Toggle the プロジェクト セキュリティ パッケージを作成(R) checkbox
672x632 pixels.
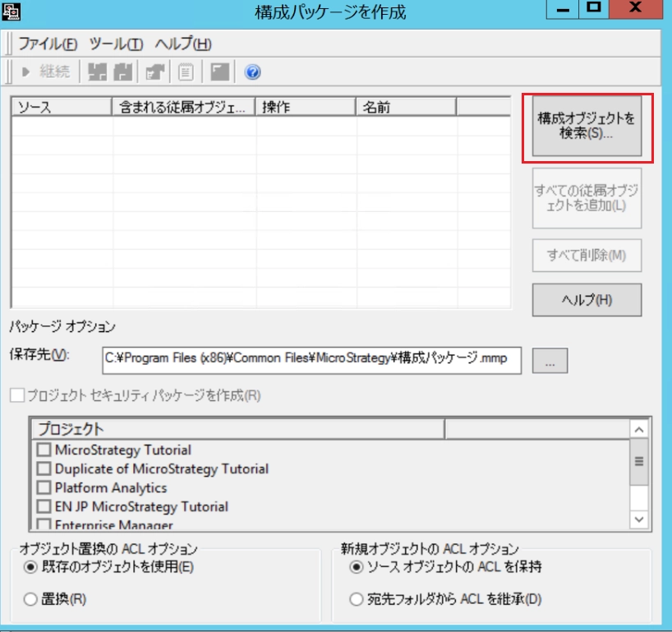17,394
